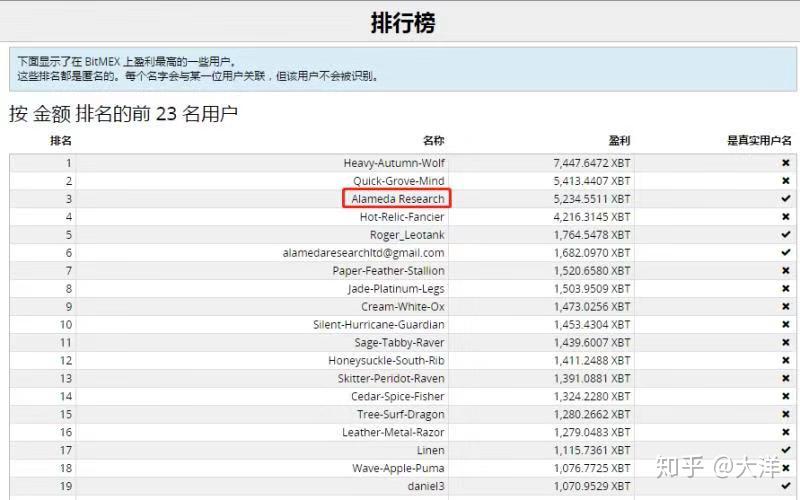The image size is (800, 500).
Task: Click the cross mark in Skitter-Peridot-Raven row
Action: pyautogui.click(x=786, y=378)
